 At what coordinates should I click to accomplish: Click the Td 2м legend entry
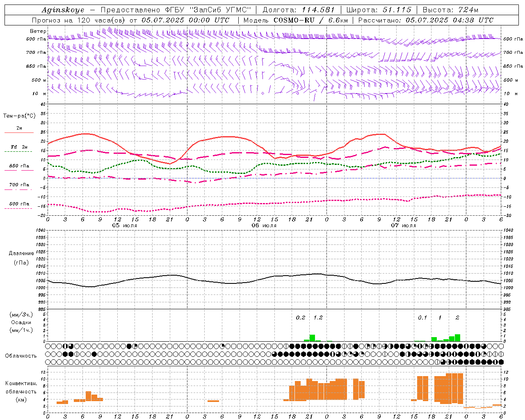point(19,147)
